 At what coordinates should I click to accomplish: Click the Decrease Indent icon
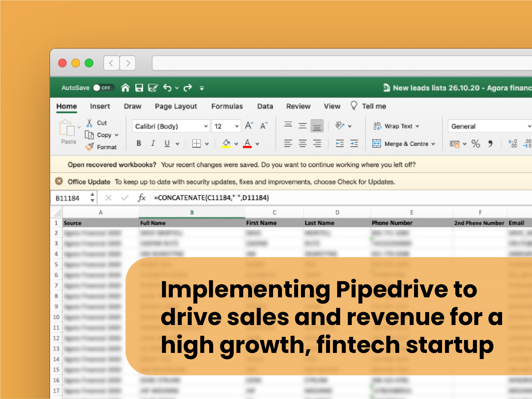(x=340, y=143)
